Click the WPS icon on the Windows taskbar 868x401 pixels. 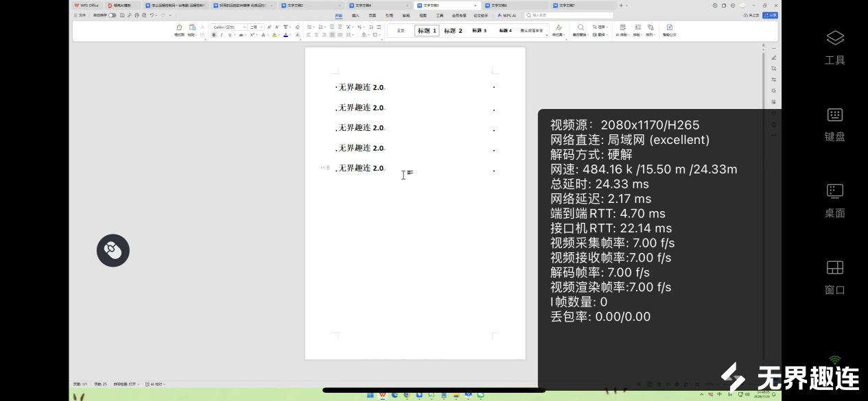383,395
